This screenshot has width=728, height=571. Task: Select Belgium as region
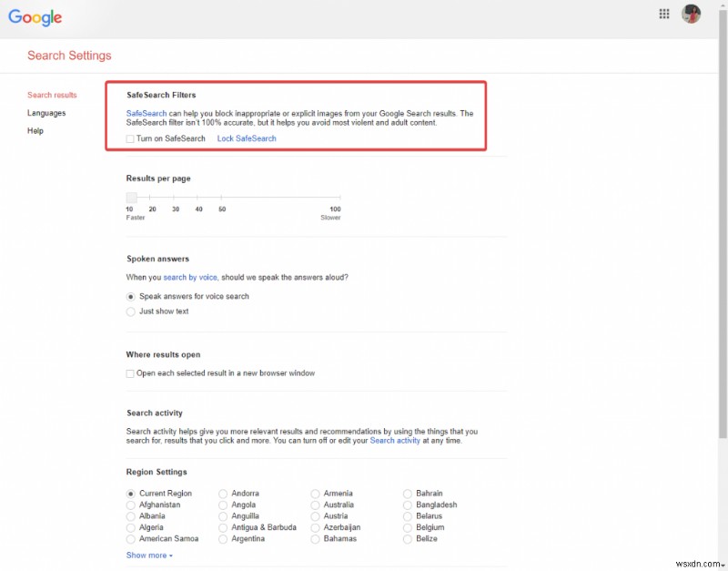click(408, 527)
